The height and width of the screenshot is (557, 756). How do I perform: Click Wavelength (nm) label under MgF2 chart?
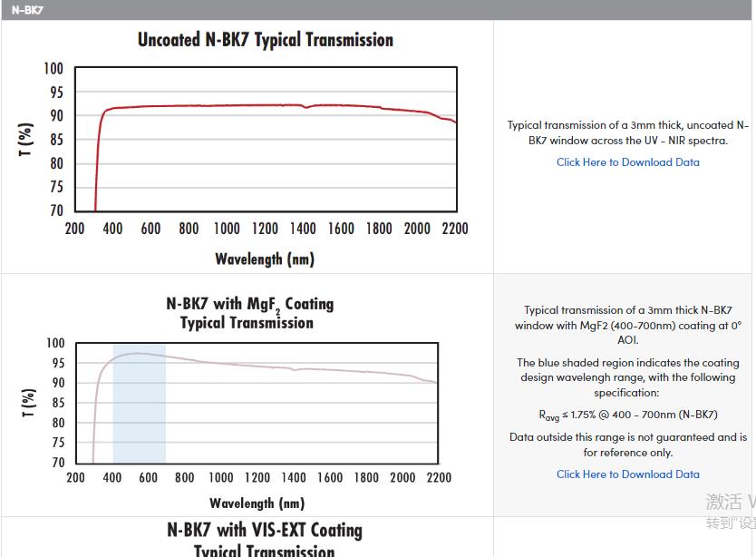257,503
